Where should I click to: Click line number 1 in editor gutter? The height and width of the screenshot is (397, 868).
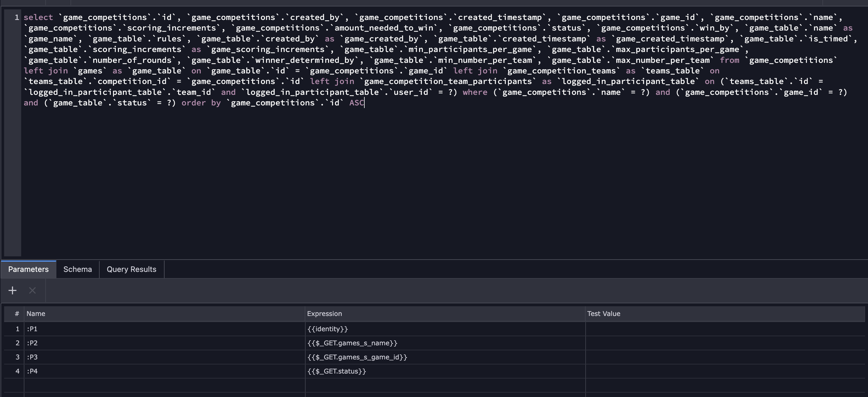pyautogui.click(x=16, y=18)
